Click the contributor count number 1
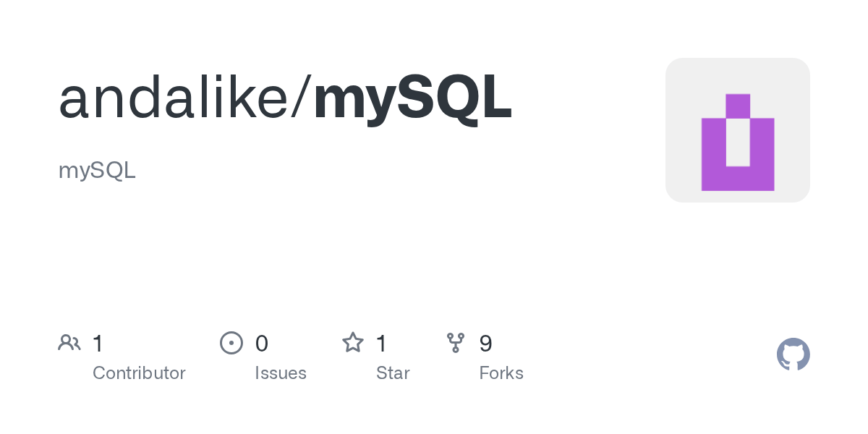This screenshot has height=434, width=868. click(98, 344)
